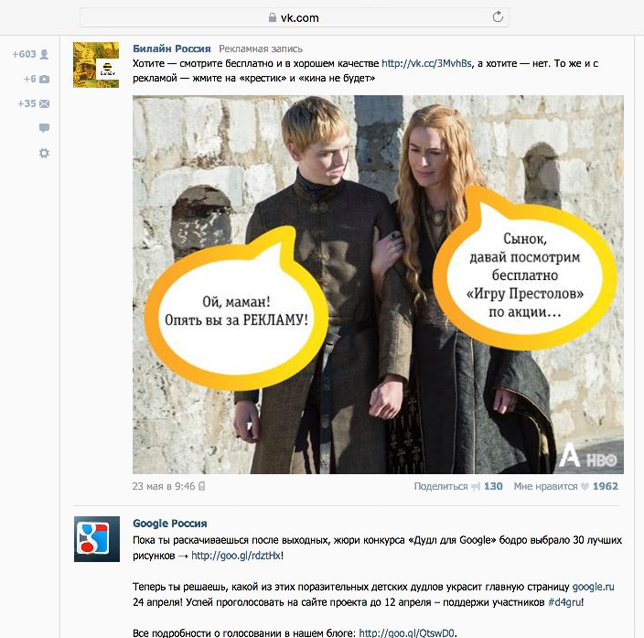This screenshot has width=644, height=638.
Task: Open the friend requests icon showing +603
Action: [44, 54]
